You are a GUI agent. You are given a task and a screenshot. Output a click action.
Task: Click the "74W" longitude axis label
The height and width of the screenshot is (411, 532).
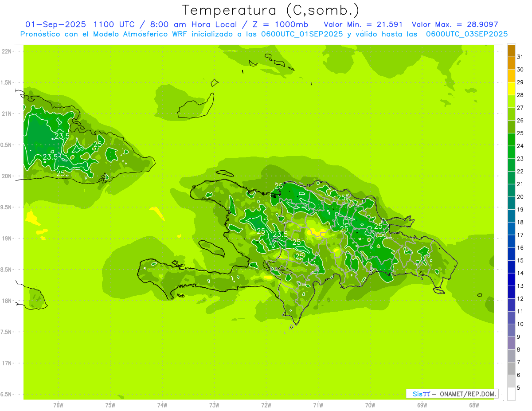click(162, 405)
